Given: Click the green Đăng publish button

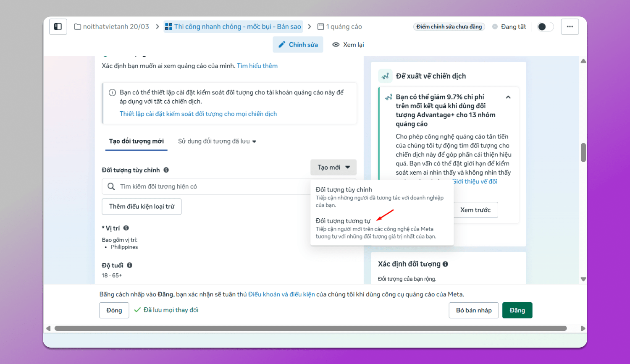Looking at the screenshot, I should pos(517,310).
